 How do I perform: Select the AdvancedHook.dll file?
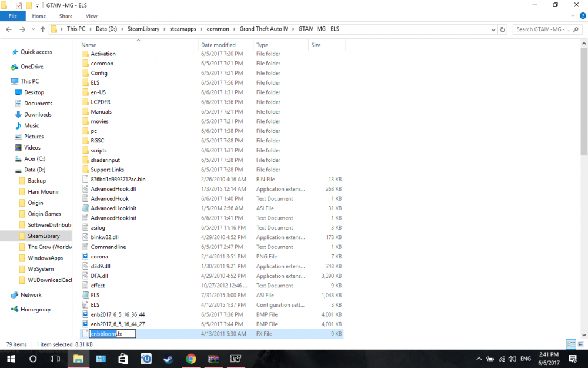[x=113, y=189]
